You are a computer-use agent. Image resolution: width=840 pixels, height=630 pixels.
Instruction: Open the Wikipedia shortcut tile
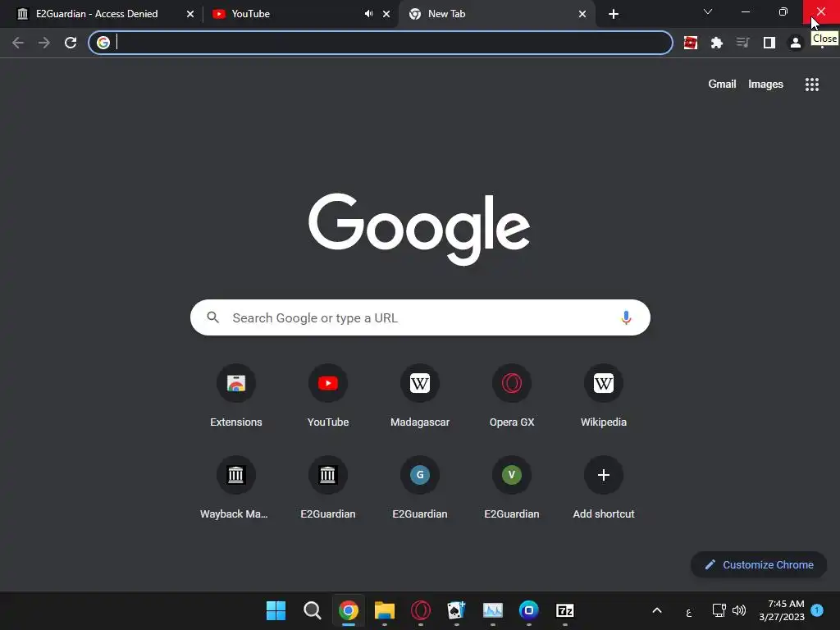click(x=604, y=396)
